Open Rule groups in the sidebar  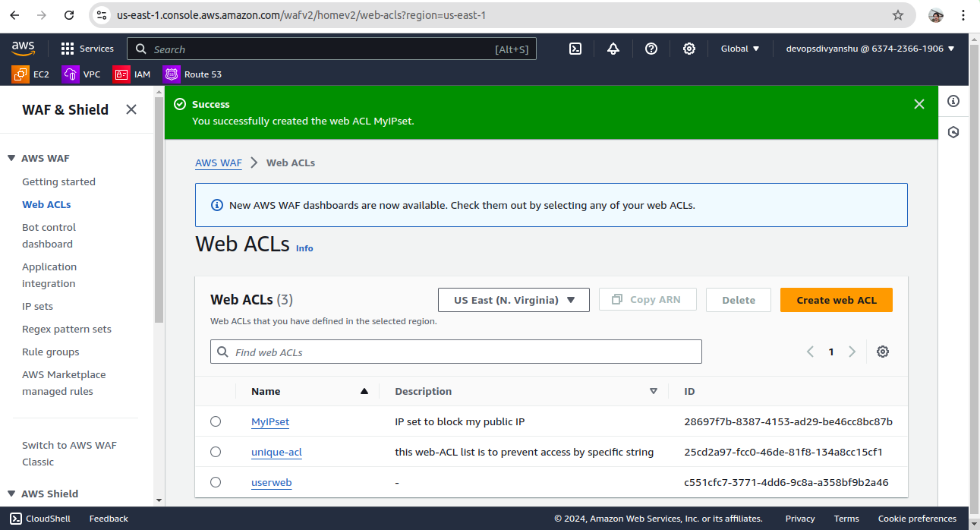point(50,352)
